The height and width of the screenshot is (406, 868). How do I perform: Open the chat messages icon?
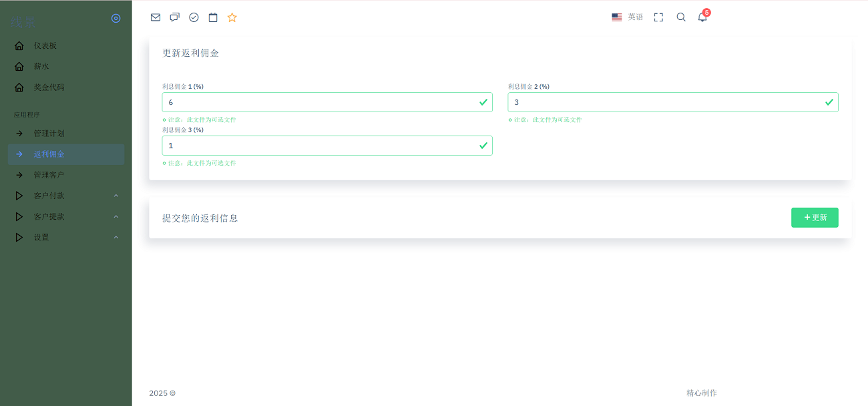[x=174, y=17]
